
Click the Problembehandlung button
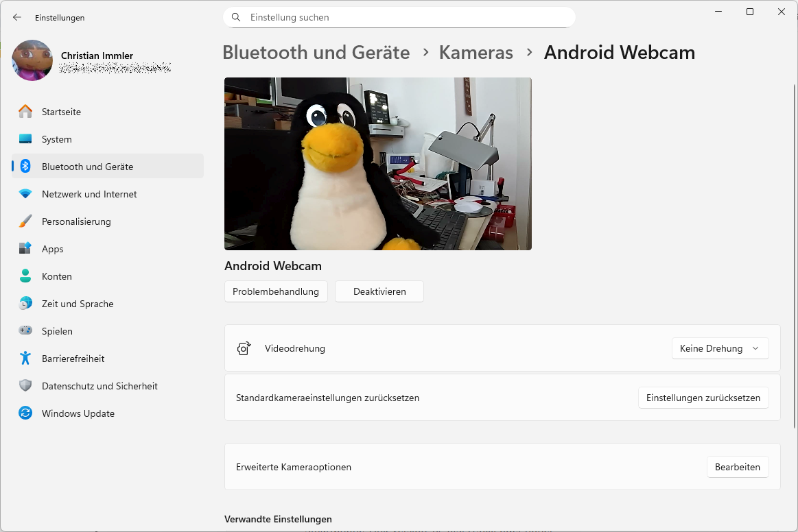tap(276, 291)
